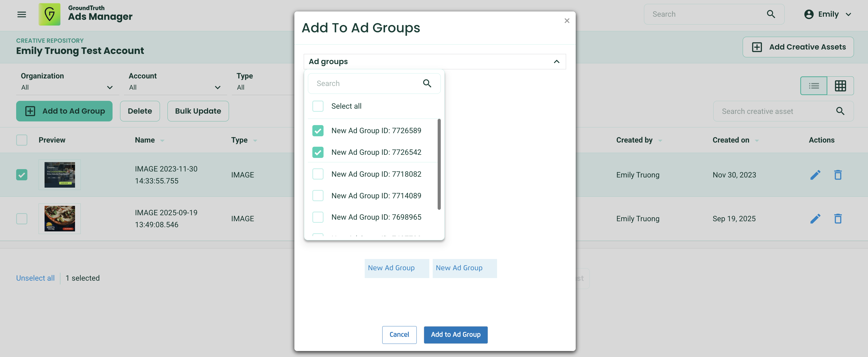Click the Cancel button in the dialog

point(399,334)
